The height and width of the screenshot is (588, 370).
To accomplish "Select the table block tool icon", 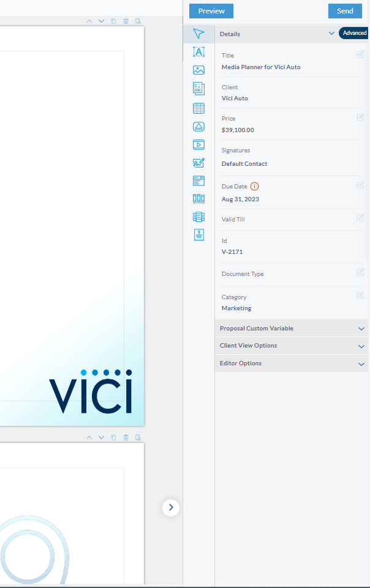I will 198,108.
